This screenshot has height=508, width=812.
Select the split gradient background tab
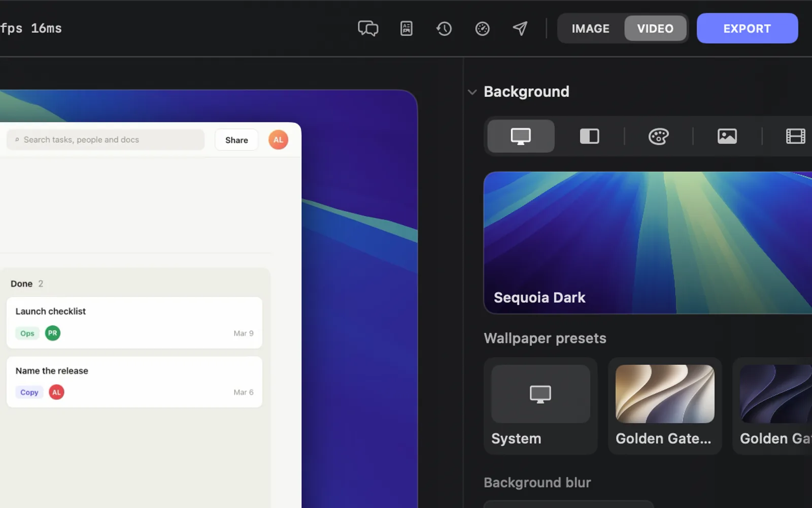tap(589, 136)
